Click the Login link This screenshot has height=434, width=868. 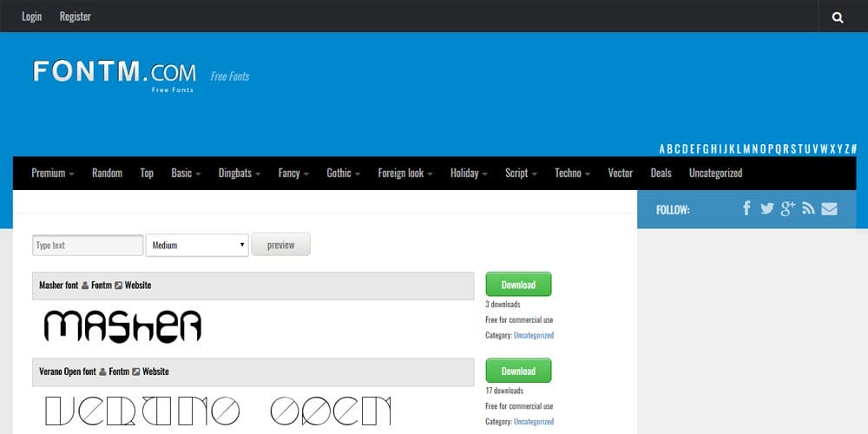tap(31, 16)
